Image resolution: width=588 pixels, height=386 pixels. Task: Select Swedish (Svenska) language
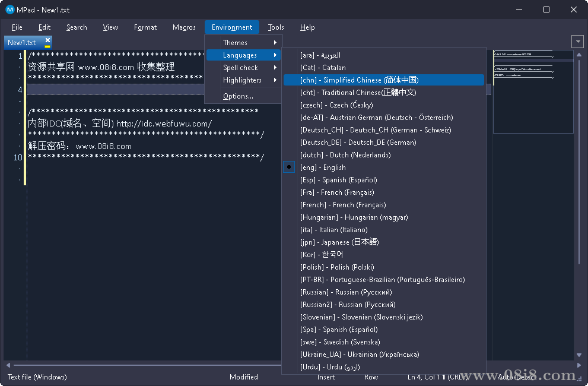coord(384,341)
